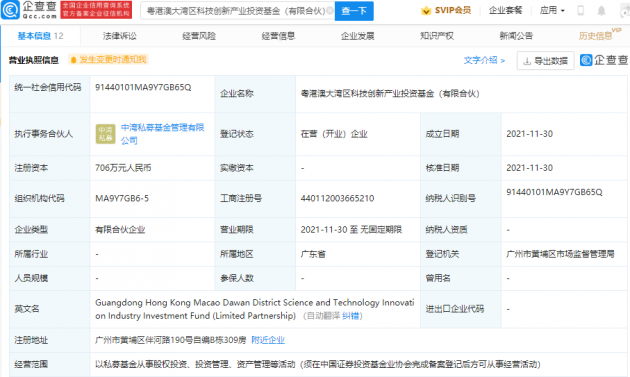
Task: Open notifications bell icon
Action: coord(601,10)
